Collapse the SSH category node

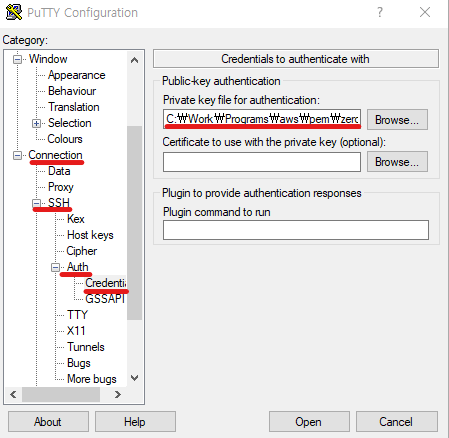click(x=36, y=203)
